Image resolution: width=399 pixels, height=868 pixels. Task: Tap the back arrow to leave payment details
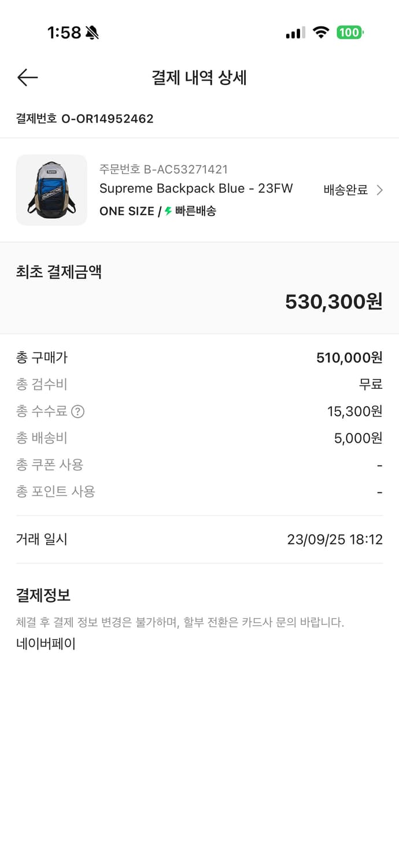point(27,77)
